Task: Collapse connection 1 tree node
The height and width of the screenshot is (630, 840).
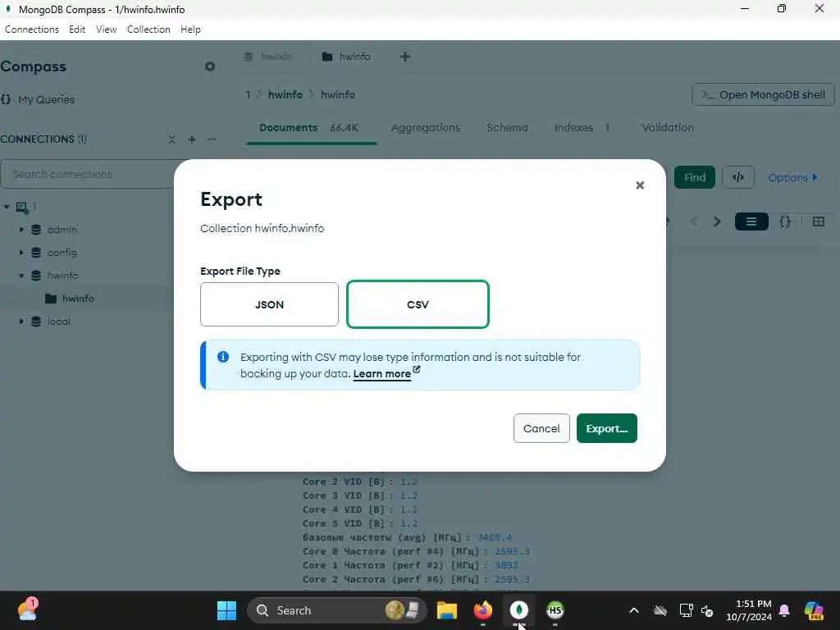Action: click(x=7, y=206)
